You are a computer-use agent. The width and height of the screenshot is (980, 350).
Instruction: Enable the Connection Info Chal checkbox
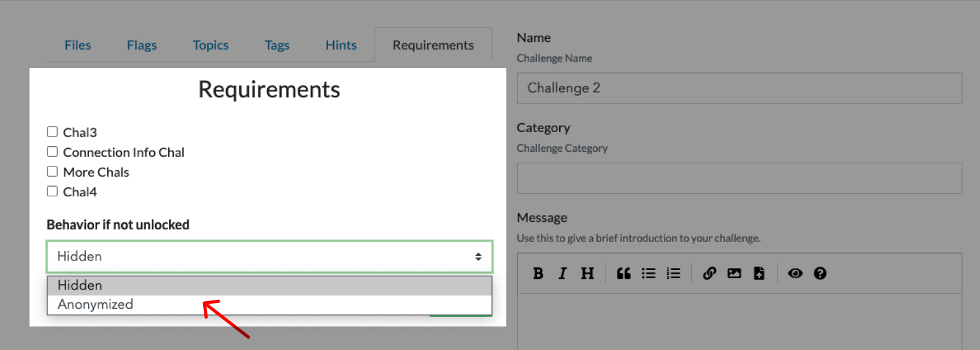pyautogui.click(x=52, y=152)
